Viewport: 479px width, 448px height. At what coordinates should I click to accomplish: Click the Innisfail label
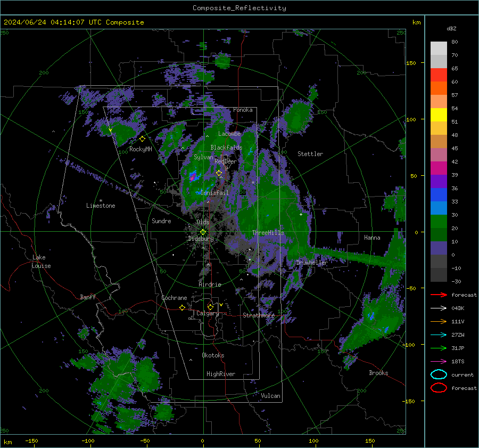[x=214, y=193]
